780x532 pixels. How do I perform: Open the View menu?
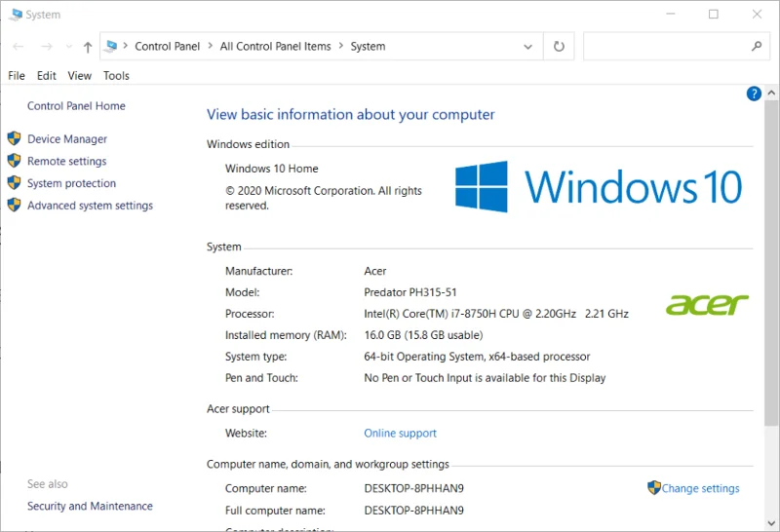[x=80, y=76]
